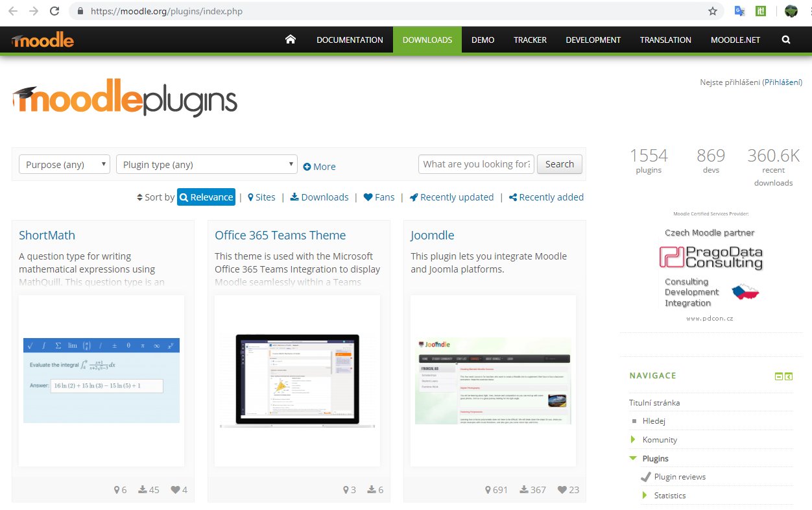Bookmark this page with the star icon
Image resolution: width=812 pixels, height=510 pixels.
pyautogui.click(x=713, y=11)
